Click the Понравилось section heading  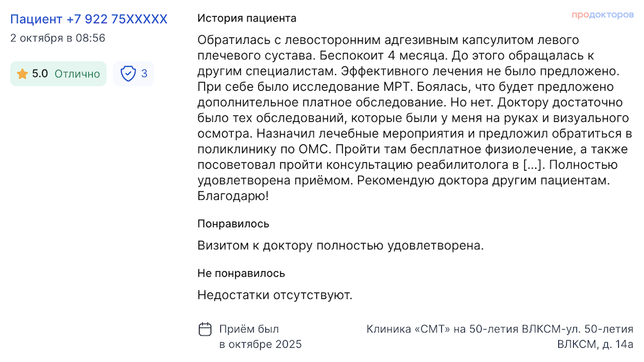tap(233, 224)
